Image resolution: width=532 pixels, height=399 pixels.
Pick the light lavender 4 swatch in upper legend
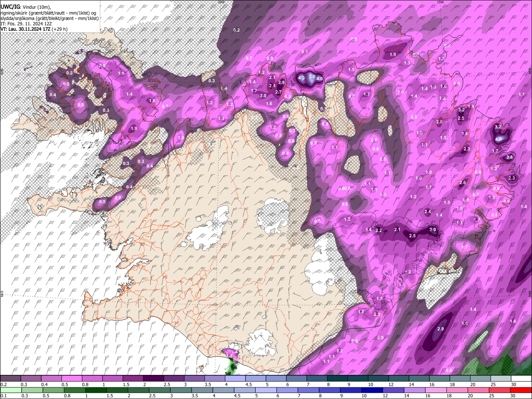click(235, 379)
